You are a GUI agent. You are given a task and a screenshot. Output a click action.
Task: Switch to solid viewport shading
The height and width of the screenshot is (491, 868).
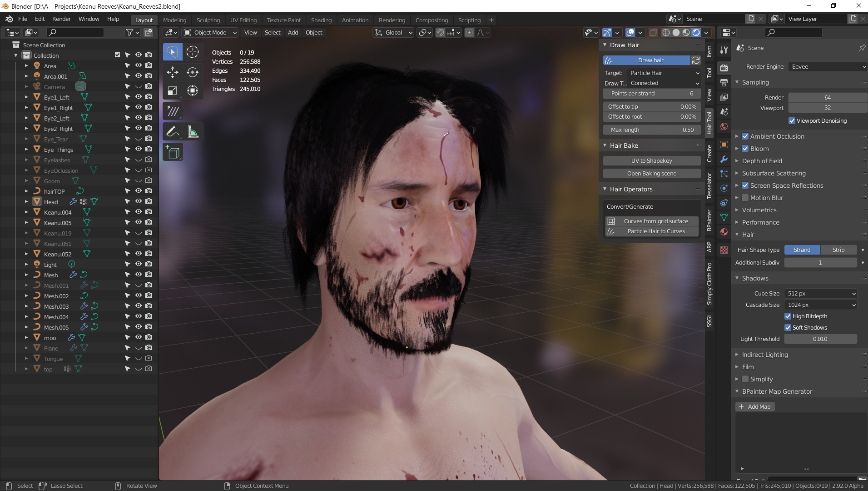(676, 32)
